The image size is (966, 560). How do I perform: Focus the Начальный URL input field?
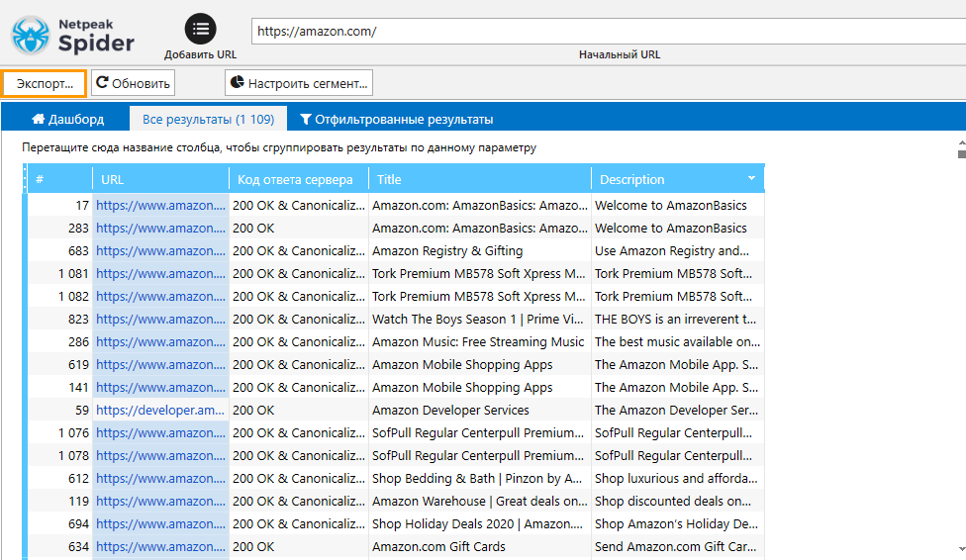click(609, 32)
